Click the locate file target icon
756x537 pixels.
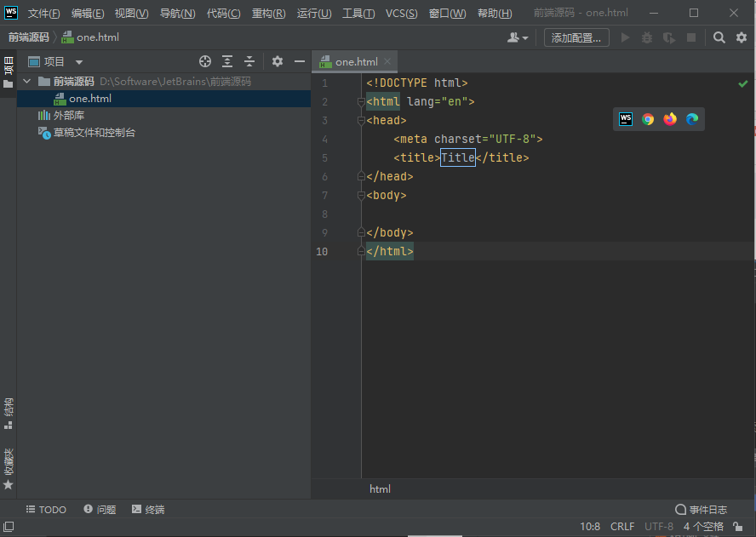[204, 61]
